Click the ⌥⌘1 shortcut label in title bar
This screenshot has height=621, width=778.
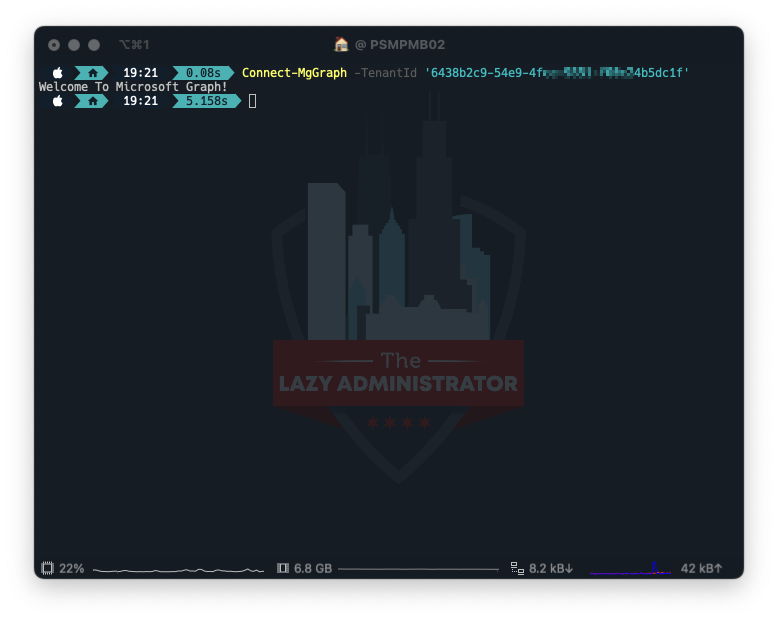[134, 45]
